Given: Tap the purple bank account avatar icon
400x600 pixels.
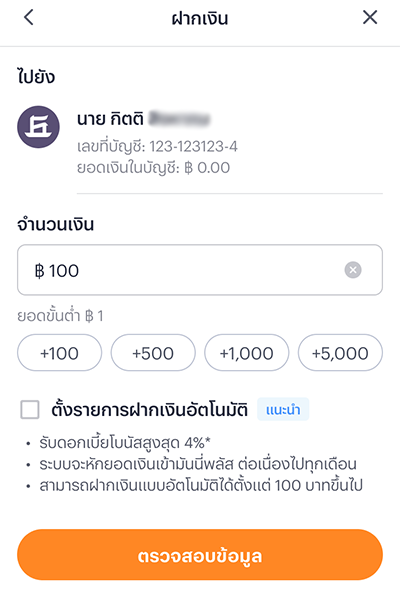Looking at the screenshot, I should pos(38,127).
